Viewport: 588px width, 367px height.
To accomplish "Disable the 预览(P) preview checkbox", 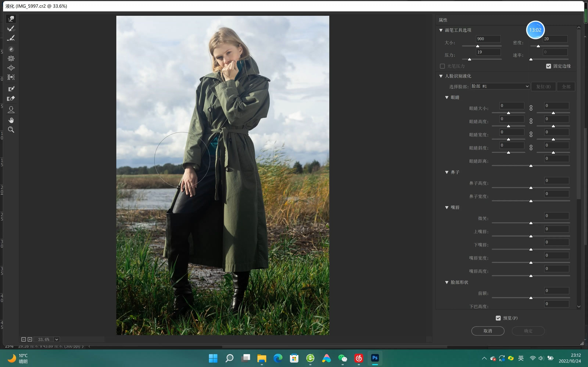I will pos(498,318).
